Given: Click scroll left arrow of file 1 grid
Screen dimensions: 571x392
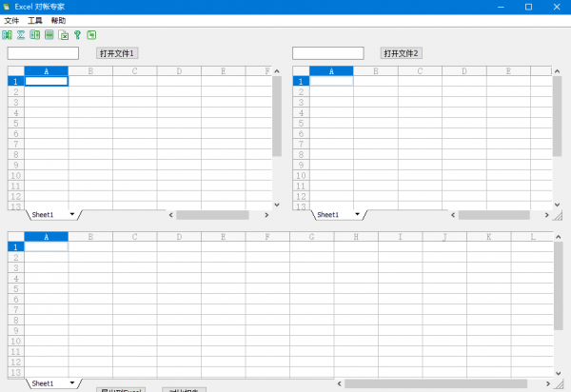Looking at the screenshot, I should click(x=170, y=215).
